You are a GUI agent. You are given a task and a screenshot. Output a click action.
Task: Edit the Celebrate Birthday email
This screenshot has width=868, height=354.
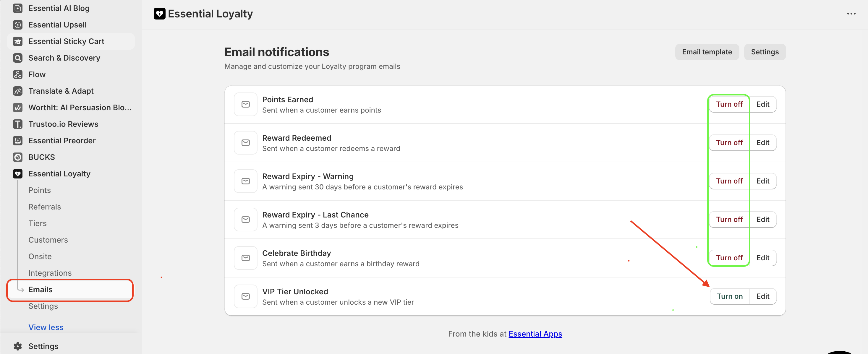(x=762, y=258)
